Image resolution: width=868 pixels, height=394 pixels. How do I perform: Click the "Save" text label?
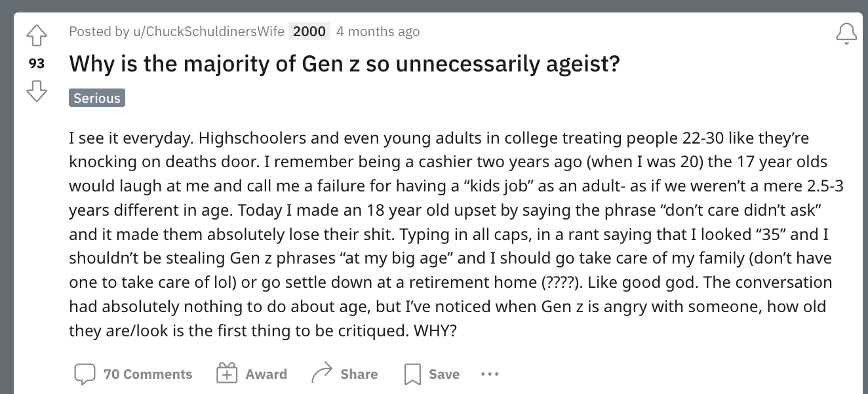[444, 374]
